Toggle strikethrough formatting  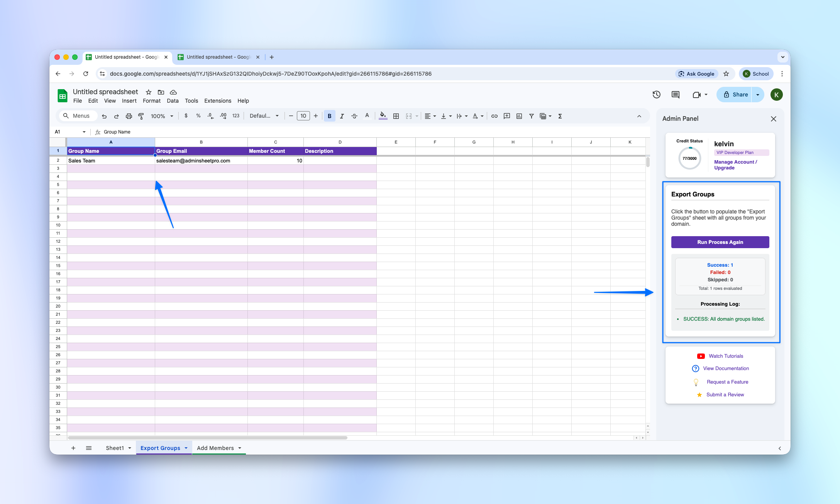[x=354, y=116]
